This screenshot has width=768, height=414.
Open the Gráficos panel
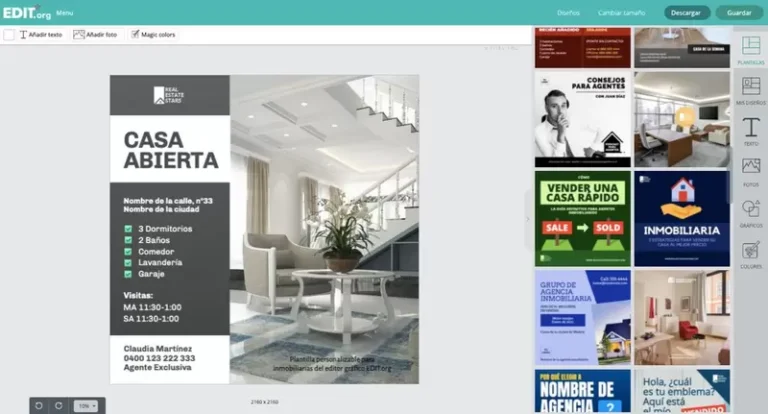click(750, 212)
